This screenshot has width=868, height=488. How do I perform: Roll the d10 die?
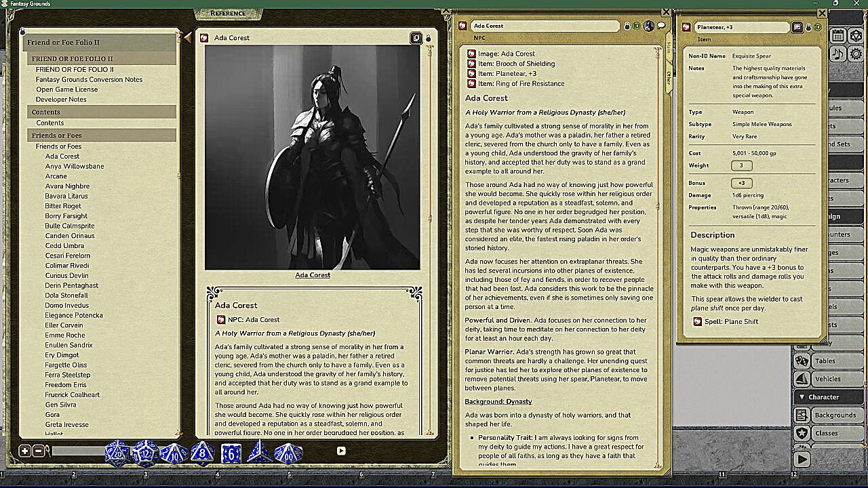pyautogui.click(x=174, y=453)
